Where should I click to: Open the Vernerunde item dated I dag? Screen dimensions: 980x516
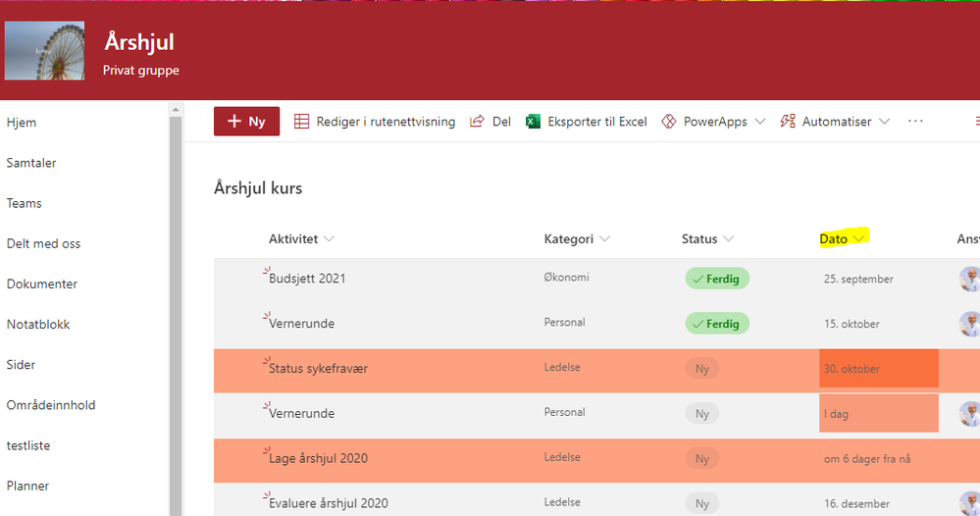[x=301, y=414]
